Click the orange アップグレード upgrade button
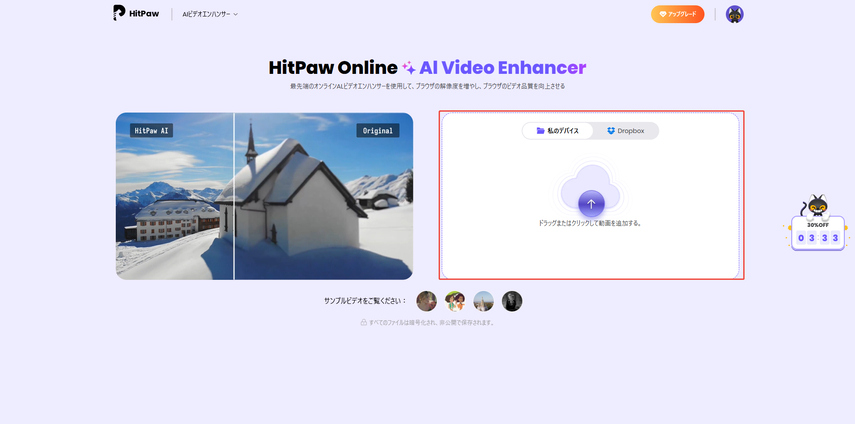This screenshot has height=424, width=855. 677,14
